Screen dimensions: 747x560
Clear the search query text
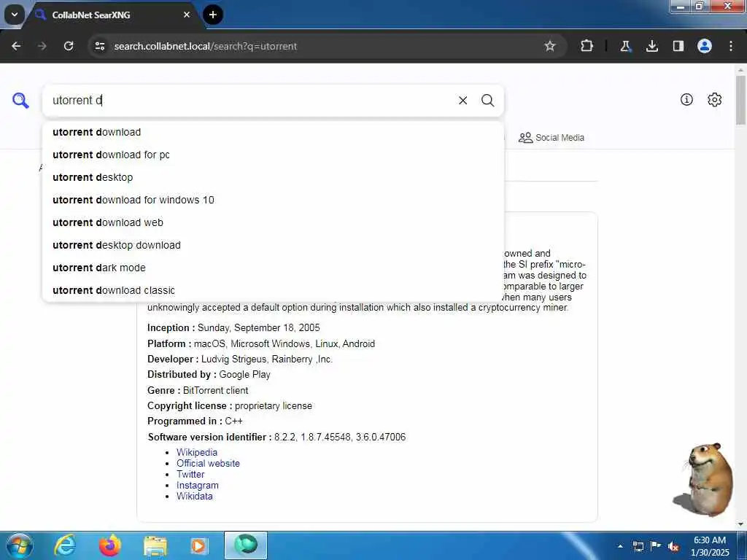pos(462,101)
